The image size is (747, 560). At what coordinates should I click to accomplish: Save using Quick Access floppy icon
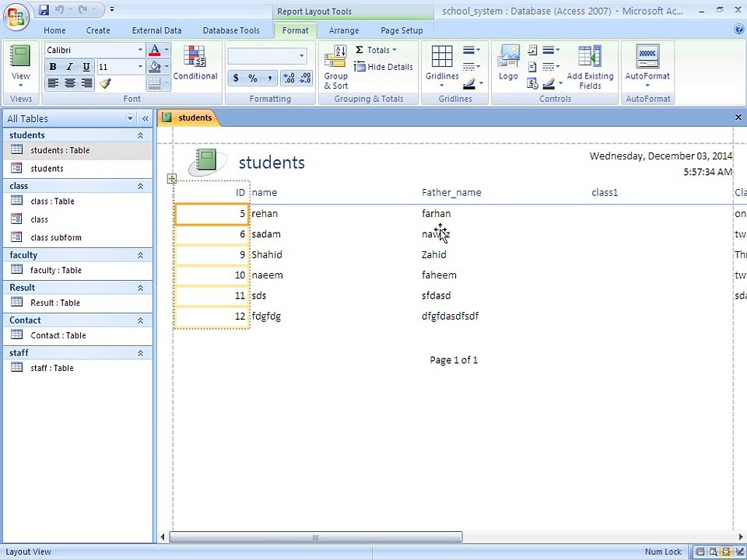(44, 9)
